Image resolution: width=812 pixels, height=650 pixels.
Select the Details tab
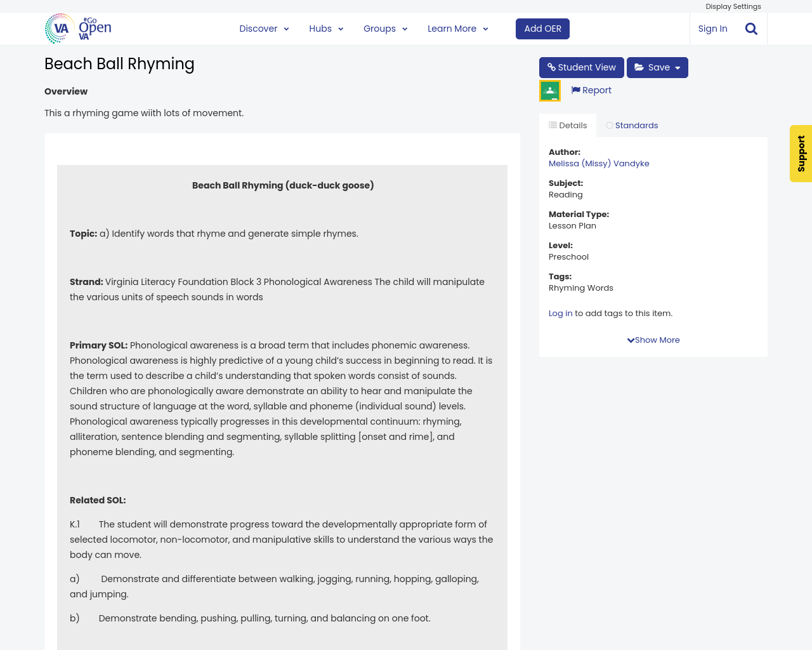[568, 125]
